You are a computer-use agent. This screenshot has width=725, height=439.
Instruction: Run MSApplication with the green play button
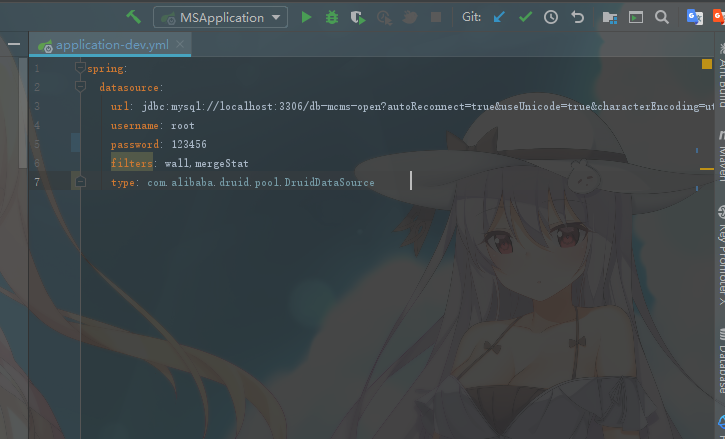pyautogui.click(x=306, y=18)
